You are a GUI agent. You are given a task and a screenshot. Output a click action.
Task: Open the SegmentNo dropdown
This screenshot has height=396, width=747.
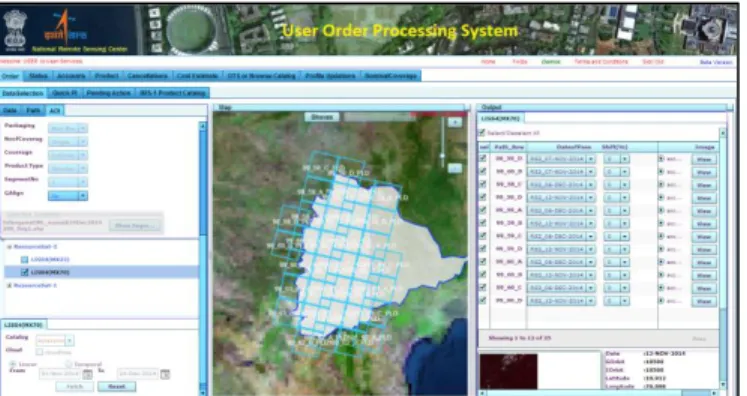68,182
